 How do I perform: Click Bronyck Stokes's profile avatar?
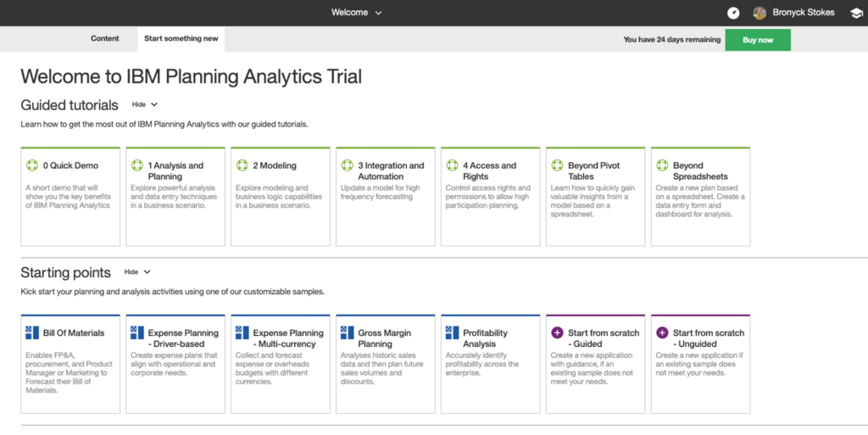coord(759,13)
